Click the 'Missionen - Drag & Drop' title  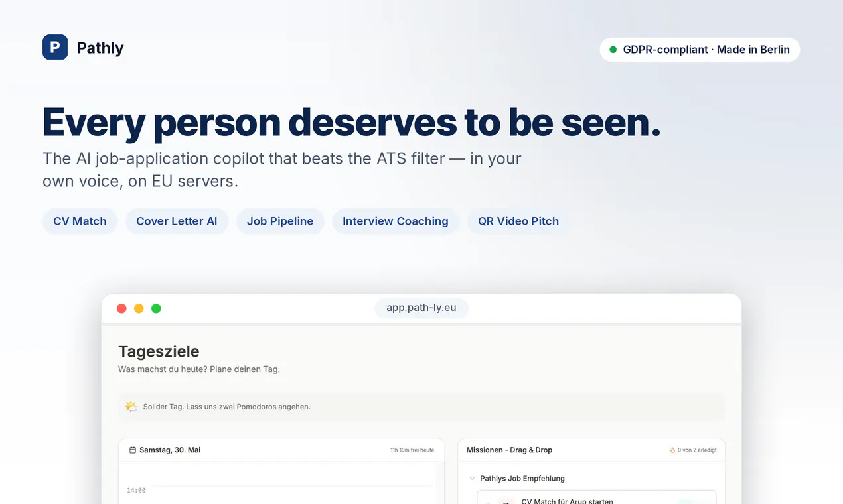point(509,450)
